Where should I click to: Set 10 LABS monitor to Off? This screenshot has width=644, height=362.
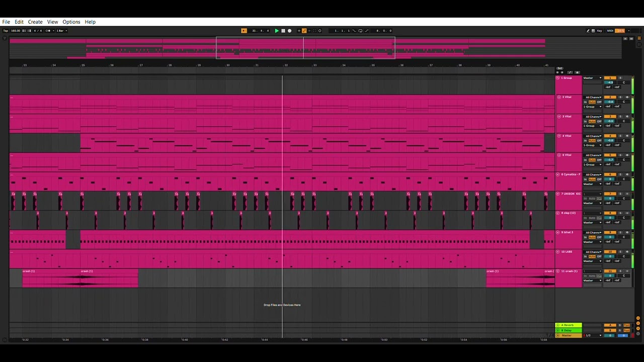pos(599,256)
